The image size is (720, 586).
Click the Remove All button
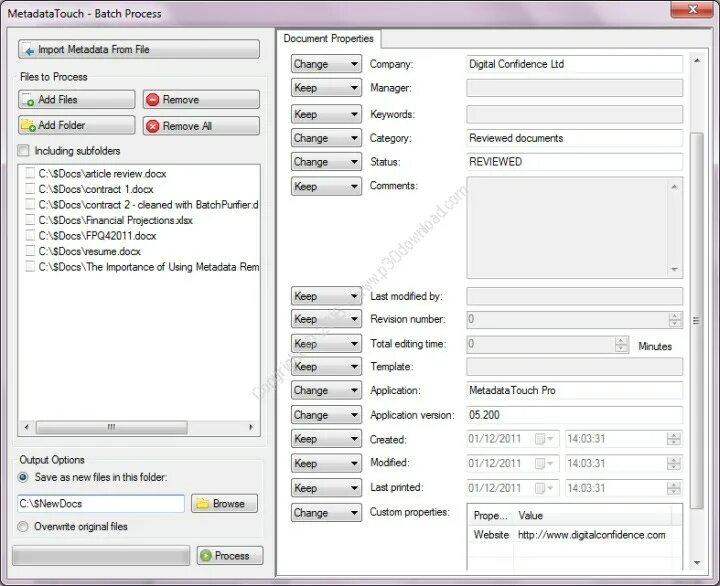click(201, 126)
